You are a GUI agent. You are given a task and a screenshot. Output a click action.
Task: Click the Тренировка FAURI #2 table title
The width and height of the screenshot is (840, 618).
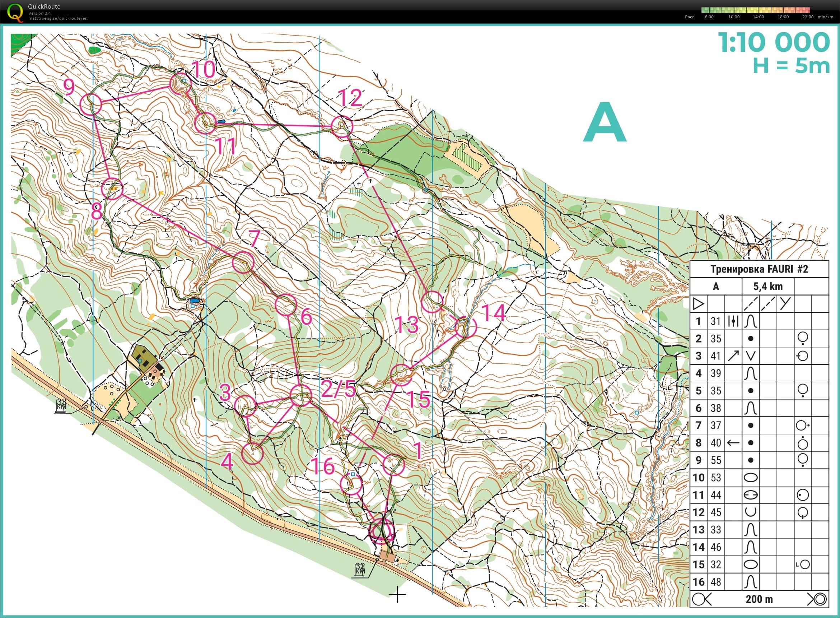(759, 269)
